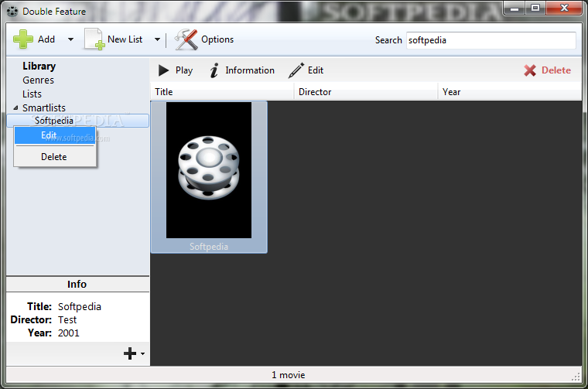The width and height of the screenshot is (588, 389).
Task: Click the green plus Add icon
Action: coord(23,39)
